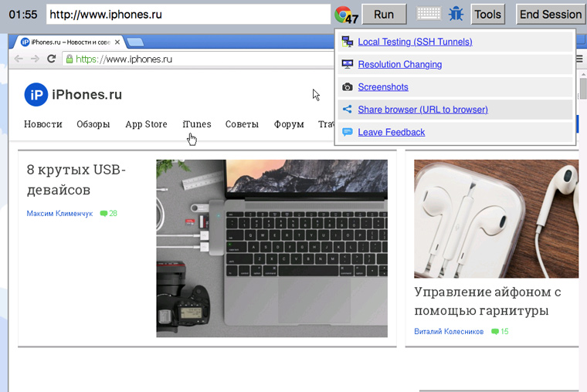Open Chrome hamburger menu at right edge
587x392 pixels.
(579, 59)
